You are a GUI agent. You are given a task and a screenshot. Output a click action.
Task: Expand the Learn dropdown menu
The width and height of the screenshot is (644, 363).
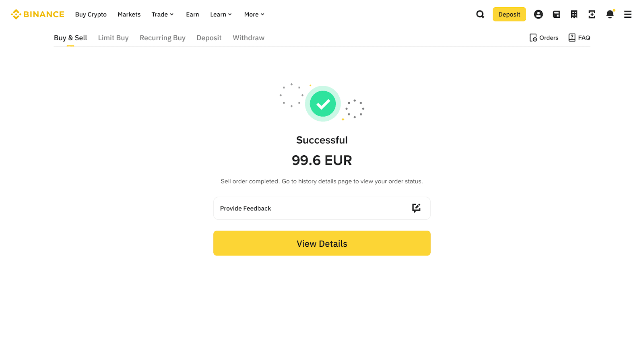221,14
